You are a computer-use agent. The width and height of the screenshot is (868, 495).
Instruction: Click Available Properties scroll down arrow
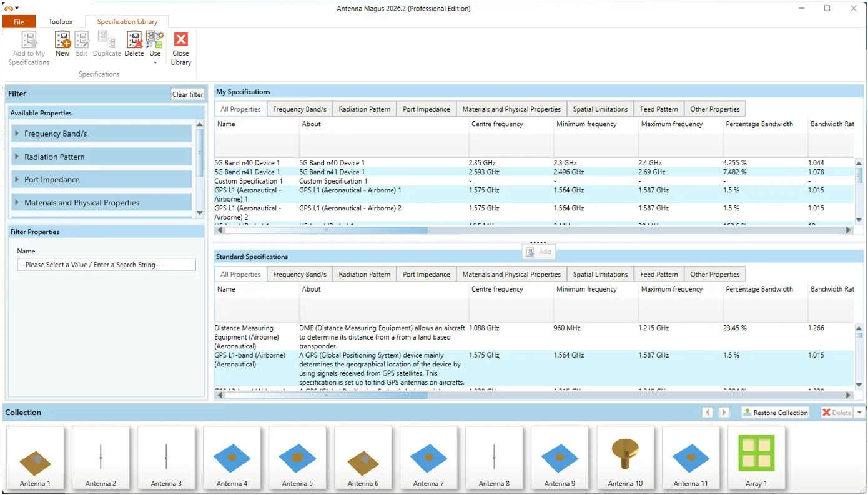(200, 213)
